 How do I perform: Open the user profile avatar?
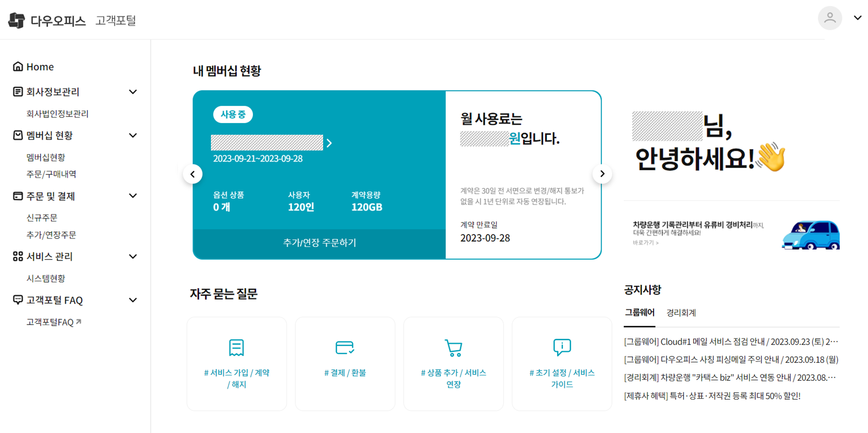[x=830, y=18]
